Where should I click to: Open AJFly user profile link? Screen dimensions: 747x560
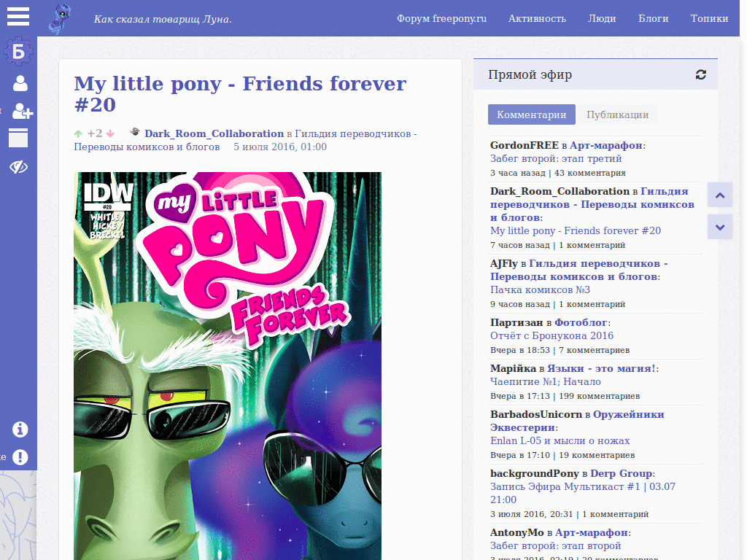coord(503,264)
